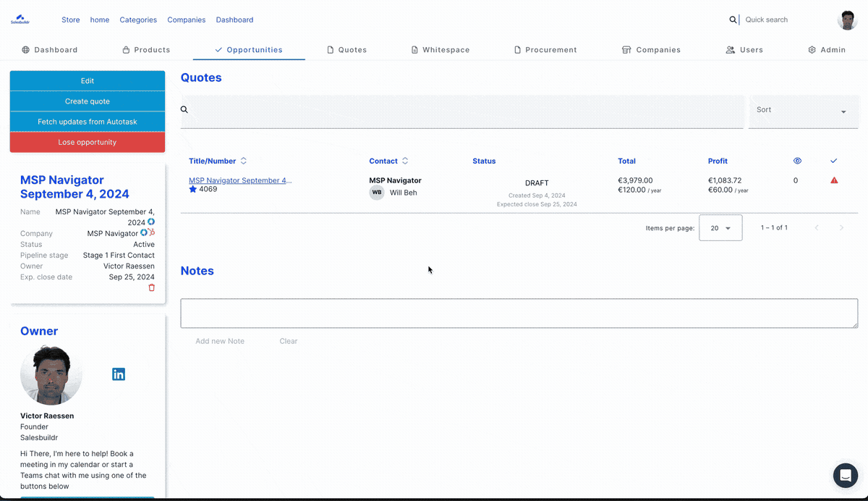Viewport: 868px width, 501px height.
Task: Click the eye views column icon
Action: pos(798,161)
